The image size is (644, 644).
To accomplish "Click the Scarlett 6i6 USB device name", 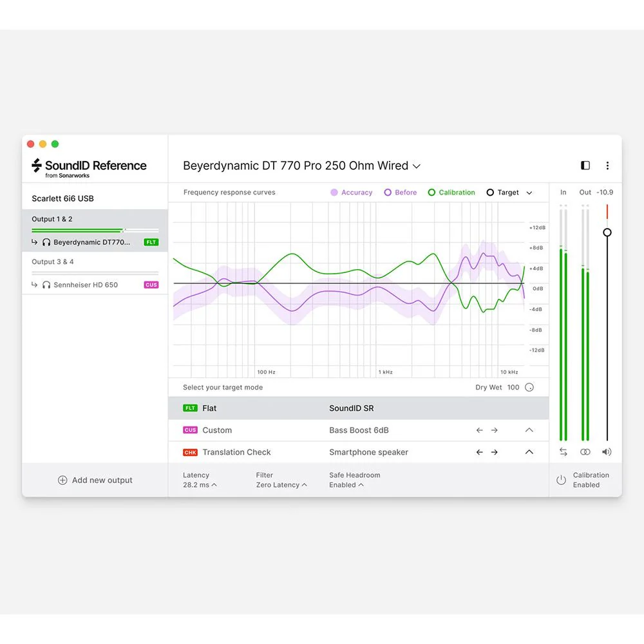I will [x=63, y=198].
